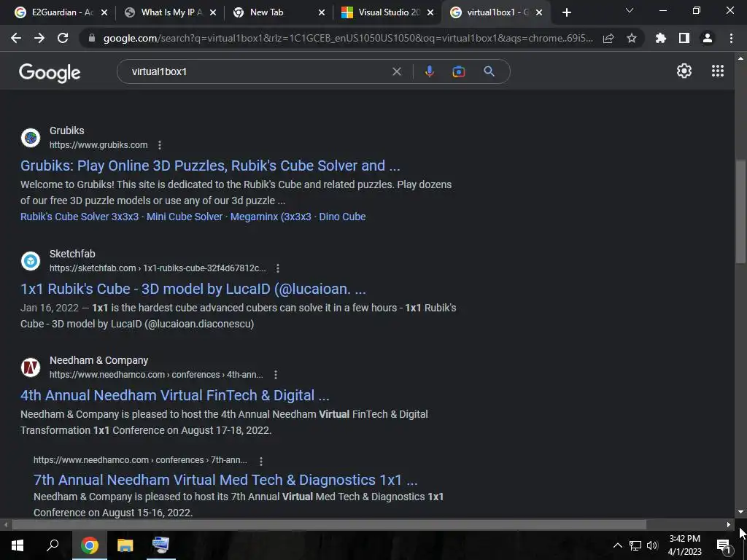This screenshot has width=747, height=560.
Task: Go back to previous page
Action: tap(16, 38)
